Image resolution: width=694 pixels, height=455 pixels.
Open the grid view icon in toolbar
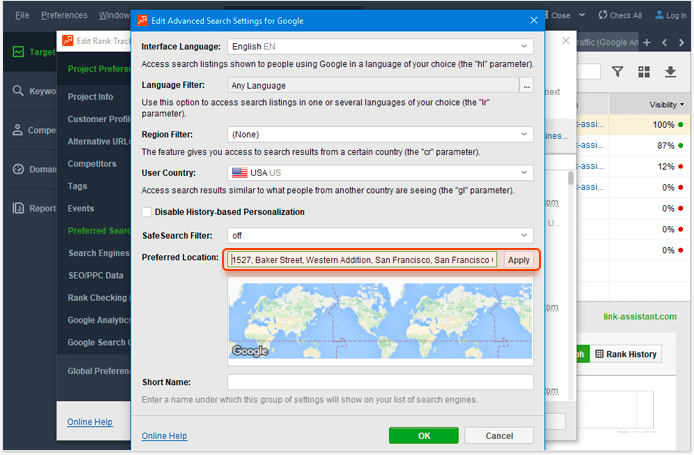(x=644, y=72)
